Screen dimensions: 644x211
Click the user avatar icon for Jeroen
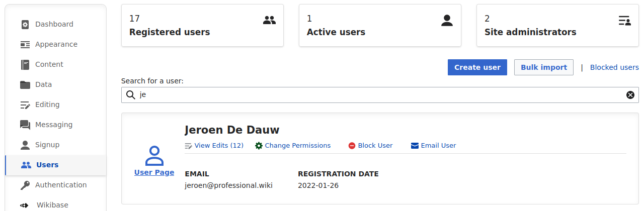[154, 156]
